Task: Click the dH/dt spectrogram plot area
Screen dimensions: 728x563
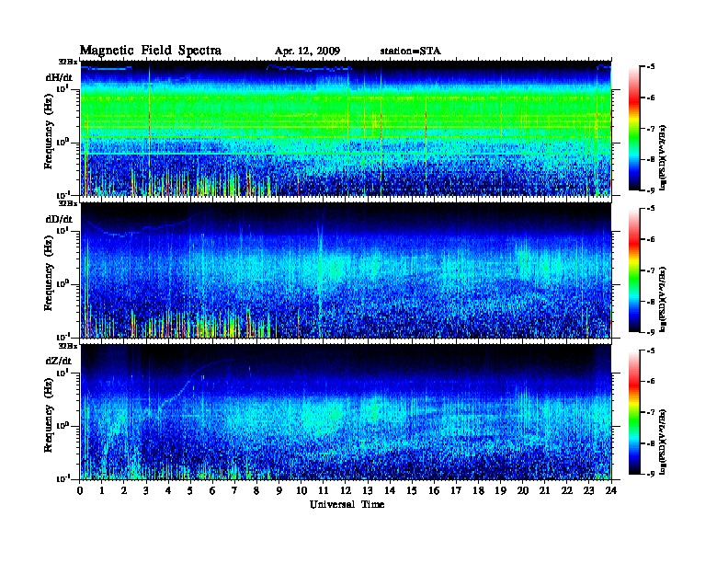Action: (346, 128)
